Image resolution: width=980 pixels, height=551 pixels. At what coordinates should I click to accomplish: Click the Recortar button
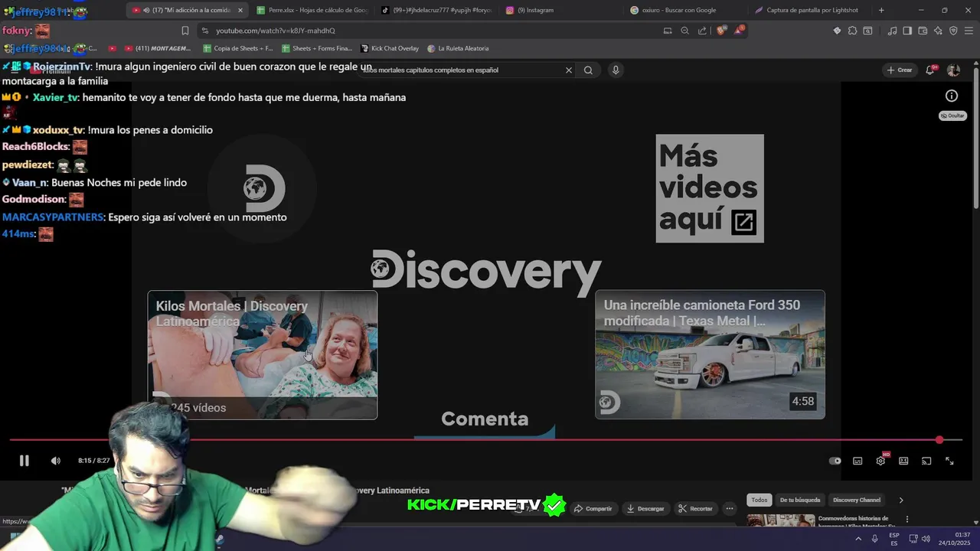point(695,508)
